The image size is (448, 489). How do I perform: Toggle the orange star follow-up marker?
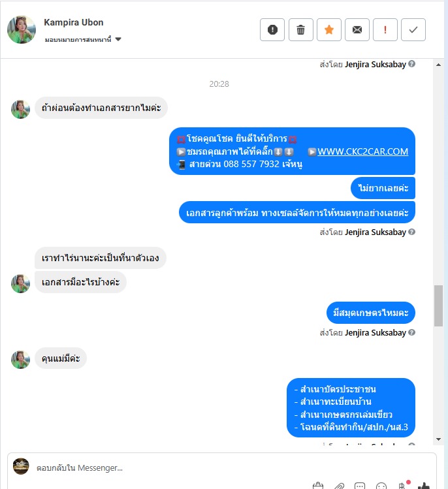(x=329, y=30)
